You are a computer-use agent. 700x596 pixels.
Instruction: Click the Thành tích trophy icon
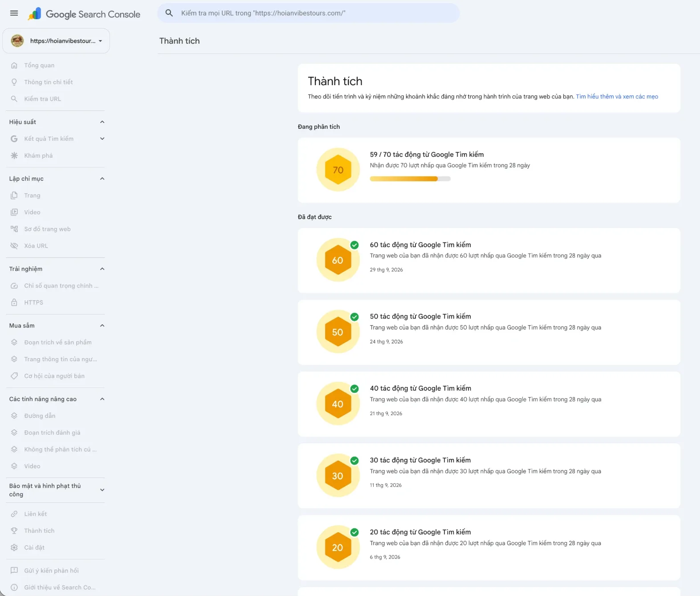(14, 531)
